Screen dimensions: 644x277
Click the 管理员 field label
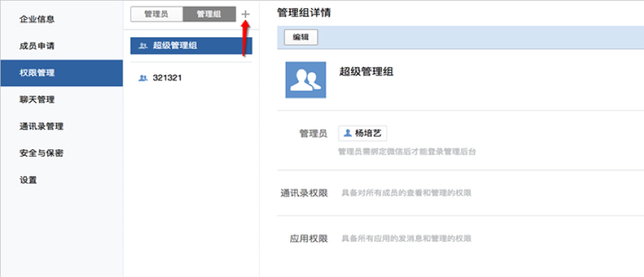tap(313, 133)
